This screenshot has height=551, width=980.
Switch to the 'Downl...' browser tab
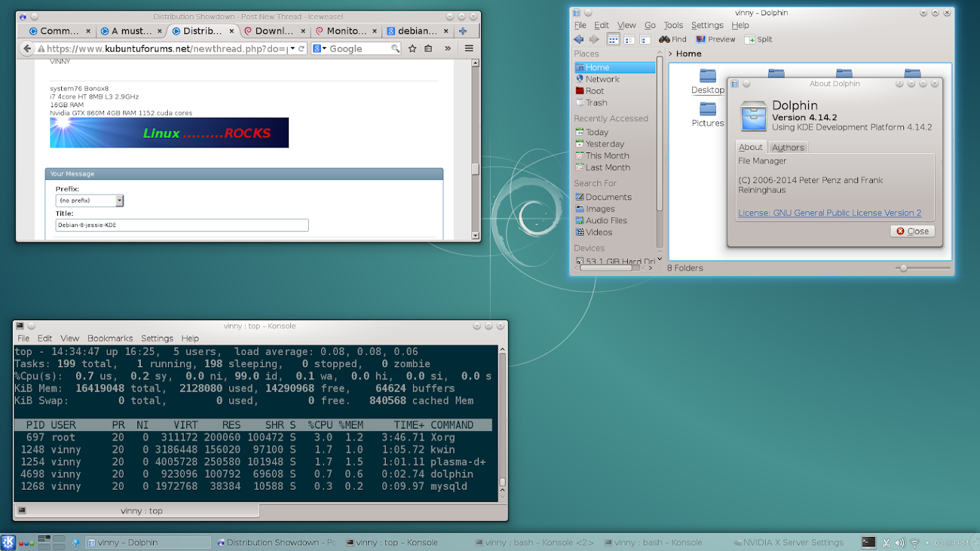pos(274,31)
